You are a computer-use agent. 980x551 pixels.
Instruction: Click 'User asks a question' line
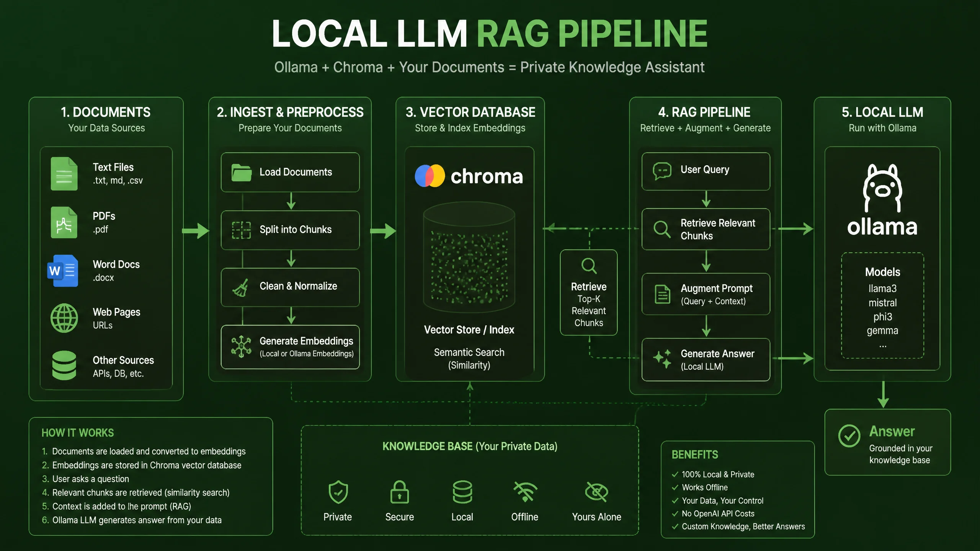click(x=90, y=479)
